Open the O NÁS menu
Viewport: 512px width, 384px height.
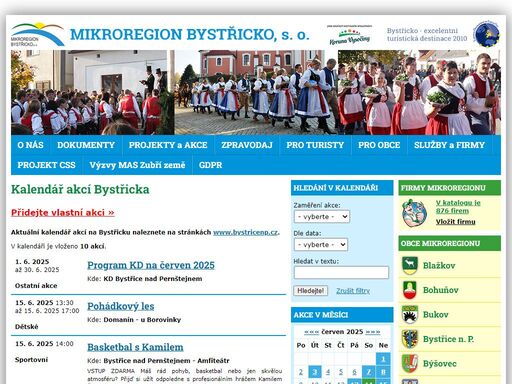[x=30, y=145]
